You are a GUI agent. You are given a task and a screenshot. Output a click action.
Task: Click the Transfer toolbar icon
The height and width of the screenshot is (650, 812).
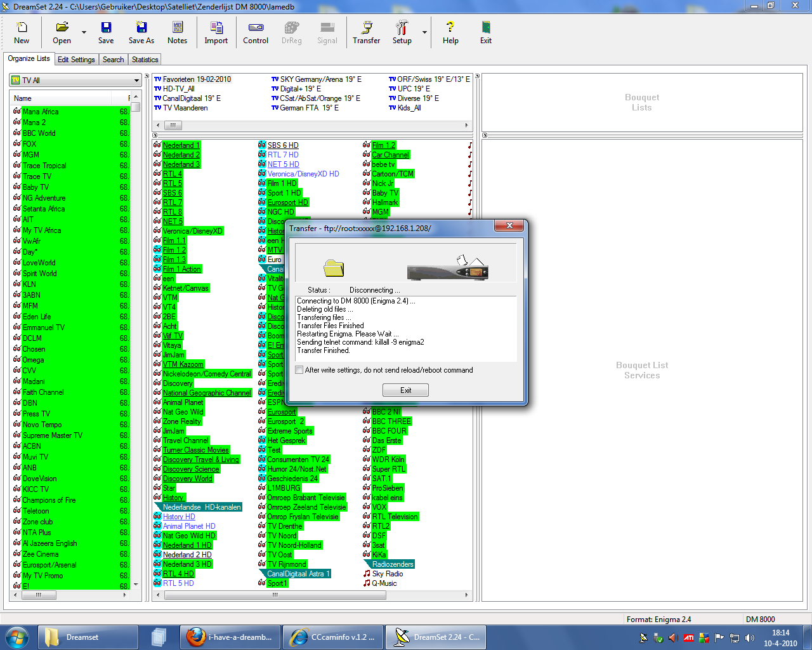(367, 32)
